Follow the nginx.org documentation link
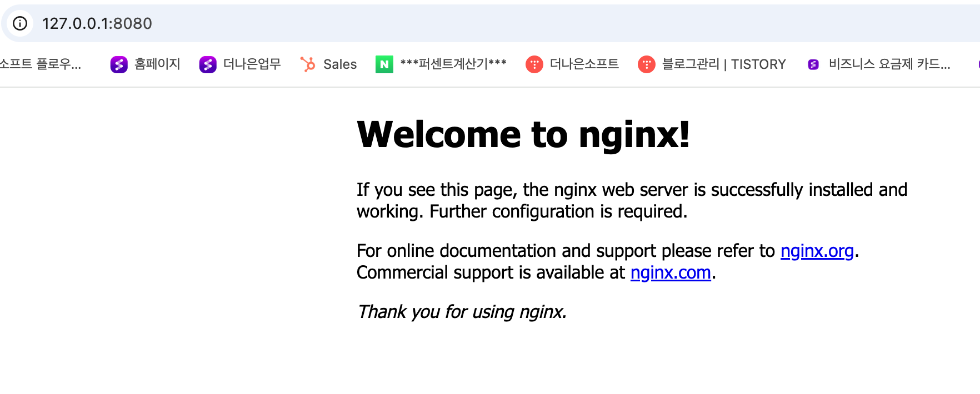The width and height of the screenshot is (980, 394). [x=817, y=251]
